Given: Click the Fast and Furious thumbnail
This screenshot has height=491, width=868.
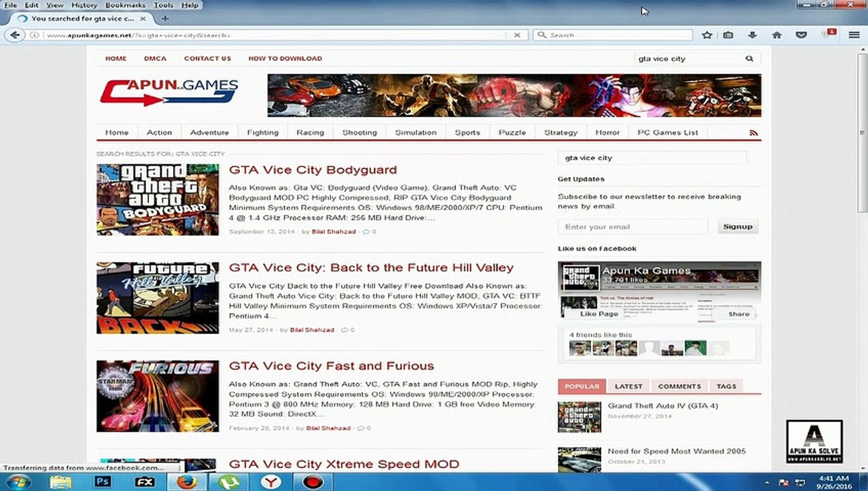Looking at the screenshot, I should [x=158, y=396].
